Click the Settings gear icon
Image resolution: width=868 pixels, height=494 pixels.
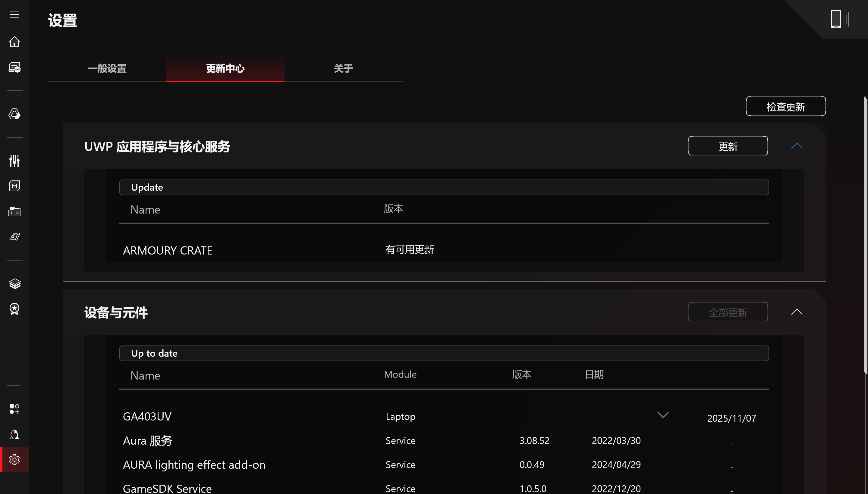tap(14, 460)
